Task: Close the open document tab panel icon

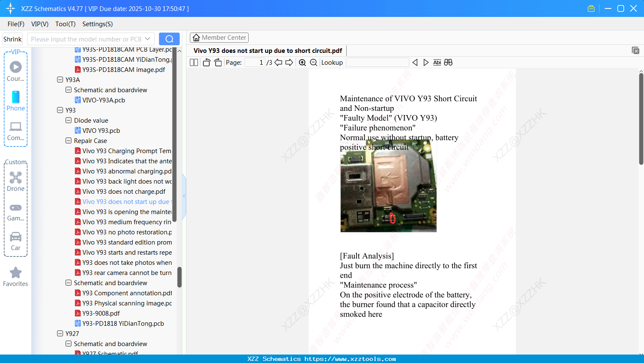Action: click(636, 50)
